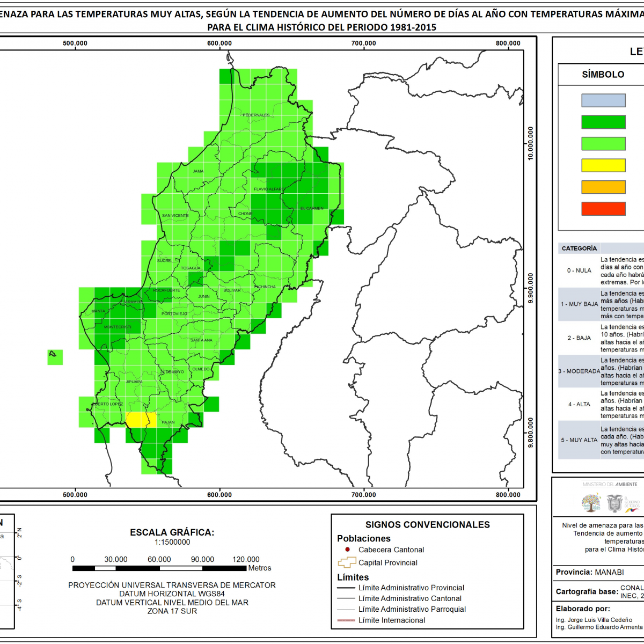The height and width of the screenshot is (644, 644).
Task: Click the black-and-white graphic scale bar
Action: point(159,568)
